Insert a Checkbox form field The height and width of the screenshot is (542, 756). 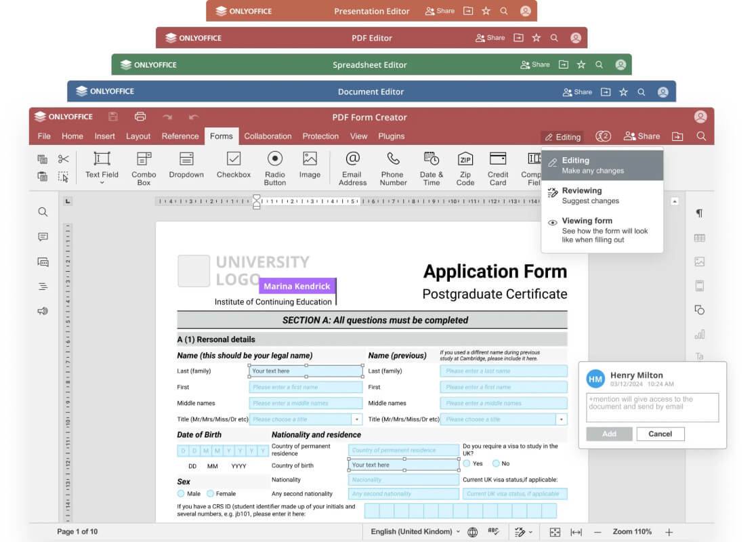point(233,165)
